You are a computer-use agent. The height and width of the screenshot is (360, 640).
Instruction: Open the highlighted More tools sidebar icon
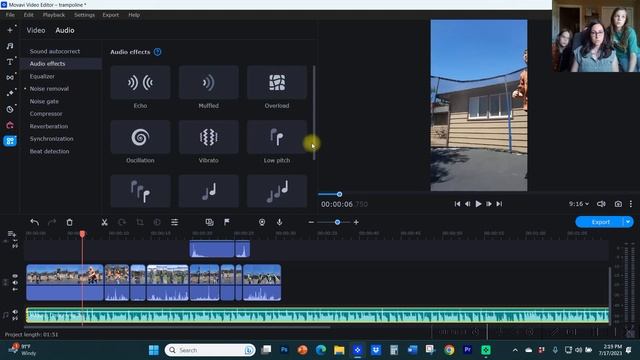(10, 141)
